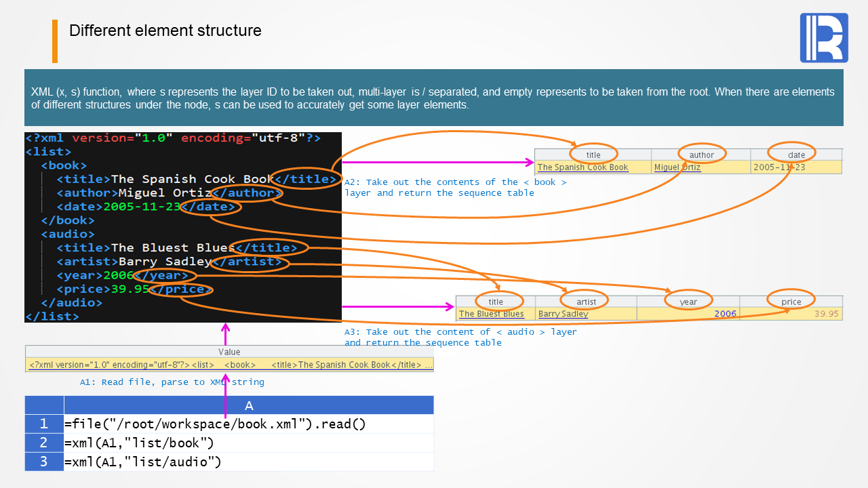868x488 pixels.
Task: Select "The Bluest Blues" cell in audio table
Action: 496,314
